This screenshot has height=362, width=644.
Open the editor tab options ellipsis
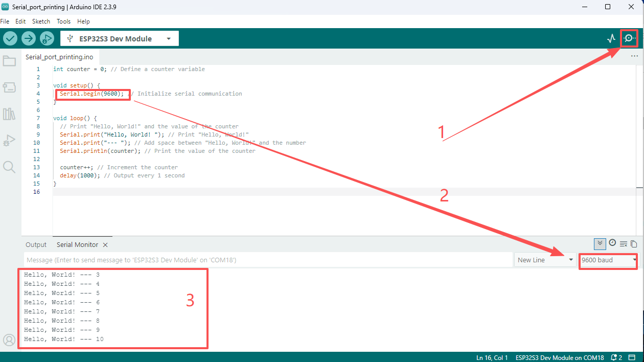coord(634,56)
